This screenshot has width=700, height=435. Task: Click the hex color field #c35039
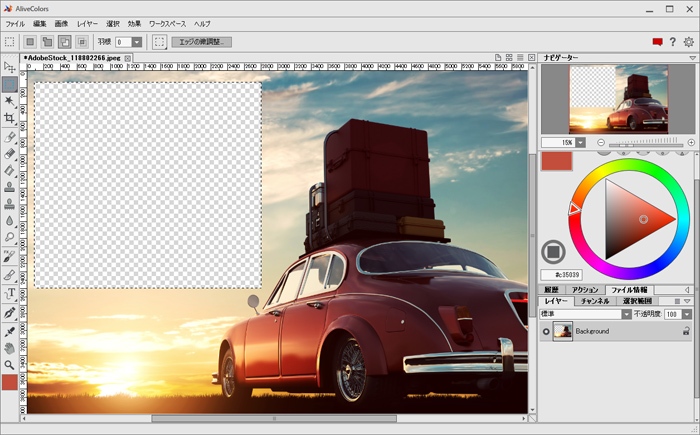(x=561, y=275)
